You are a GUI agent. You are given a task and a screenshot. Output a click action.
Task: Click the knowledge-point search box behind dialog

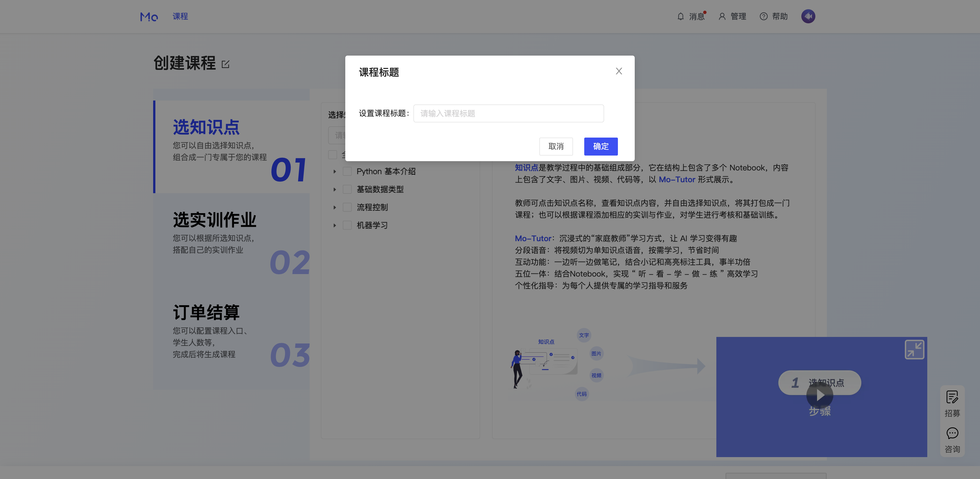tap(336, 135)
